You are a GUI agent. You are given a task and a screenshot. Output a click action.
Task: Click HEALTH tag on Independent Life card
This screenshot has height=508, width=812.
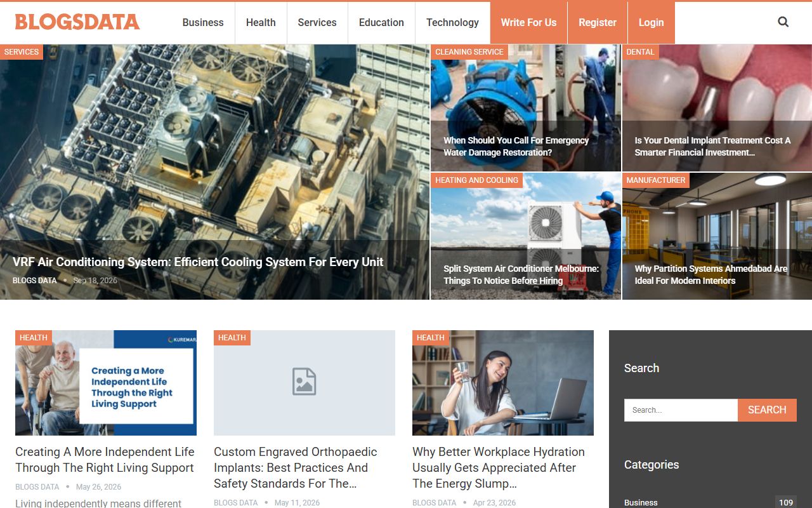(x=34, y=338)
